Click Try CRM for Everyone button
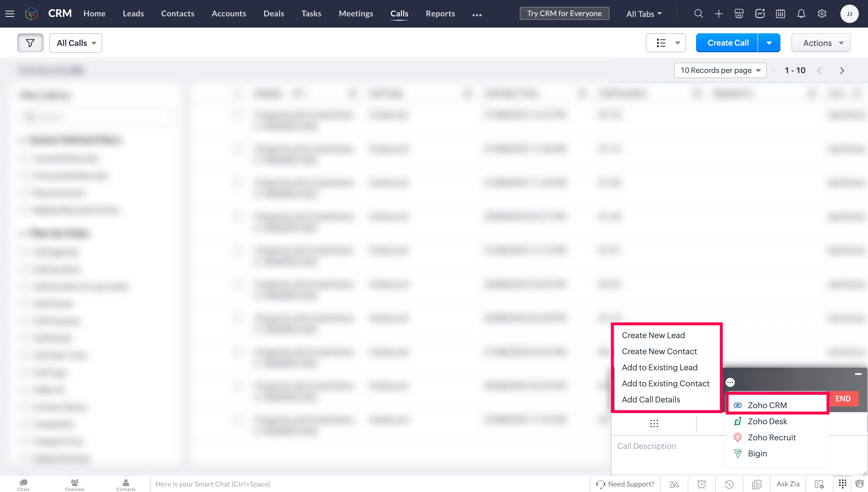The image size is (868, 492). pyautogui.click(x=564, y=13)
